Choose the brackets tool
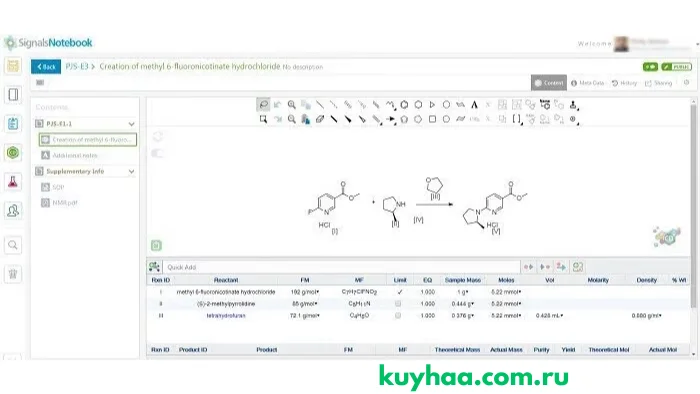The height and width of the screenshot is (394, 700). (x=517, y=119)
